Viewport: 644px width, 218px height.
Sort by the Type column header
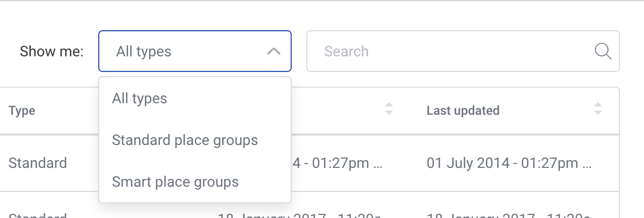click(x=22, y=111)
